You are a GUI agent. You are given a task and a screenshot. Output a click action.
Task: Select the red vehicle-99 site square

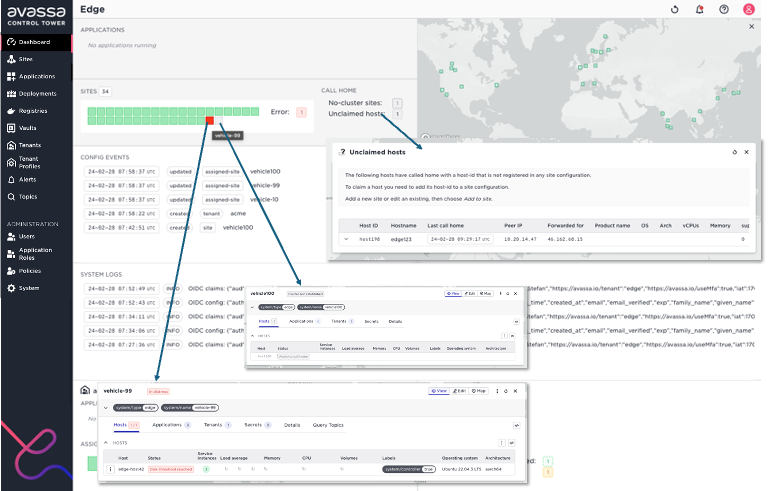point(210,121)
